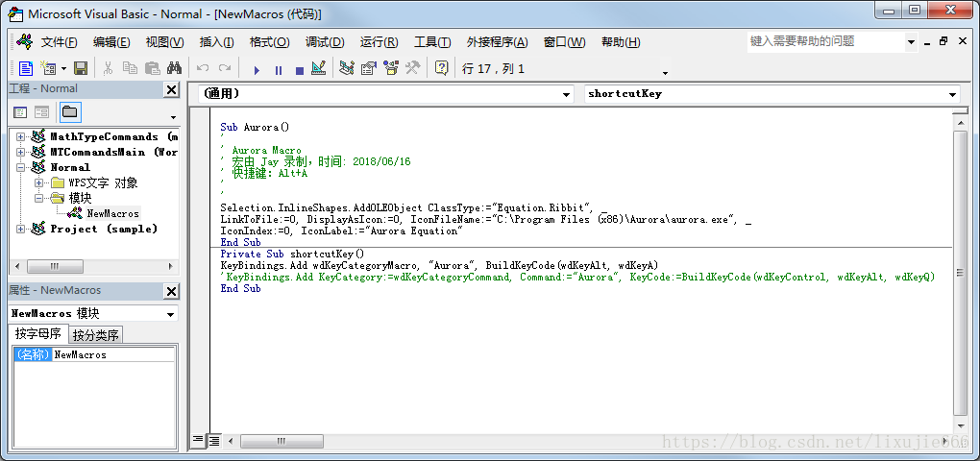
Task: Open the 外接程序(A) menu
Action: pyautogui.click(x=497, y=42)
